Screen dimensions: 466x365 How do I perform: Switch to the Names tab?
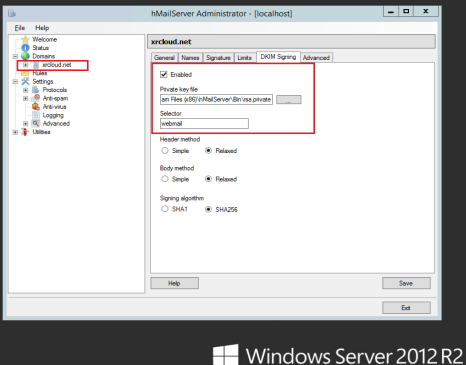tap(190, 58)
